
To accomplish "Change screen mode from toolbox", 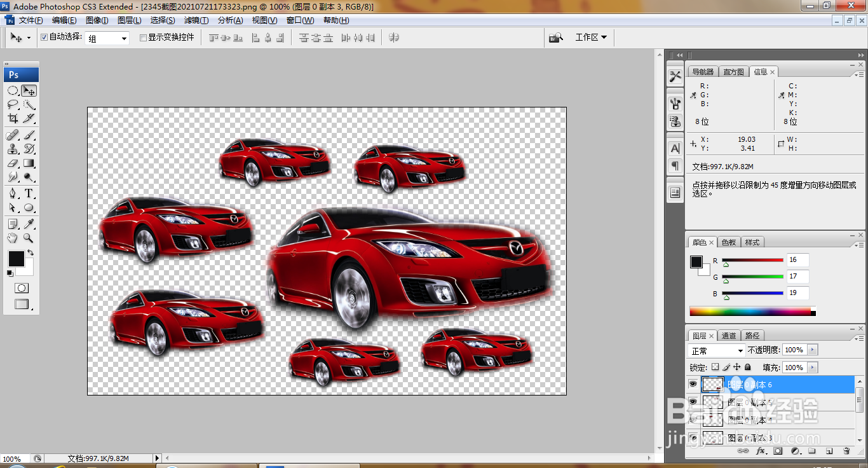I will [x=22, y=305].
